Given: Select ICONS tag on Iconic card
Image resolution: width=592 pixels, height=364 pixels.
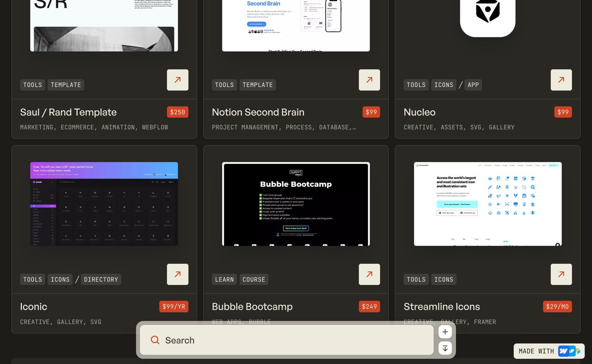Looking at the screenshot, I should (60, 279).
